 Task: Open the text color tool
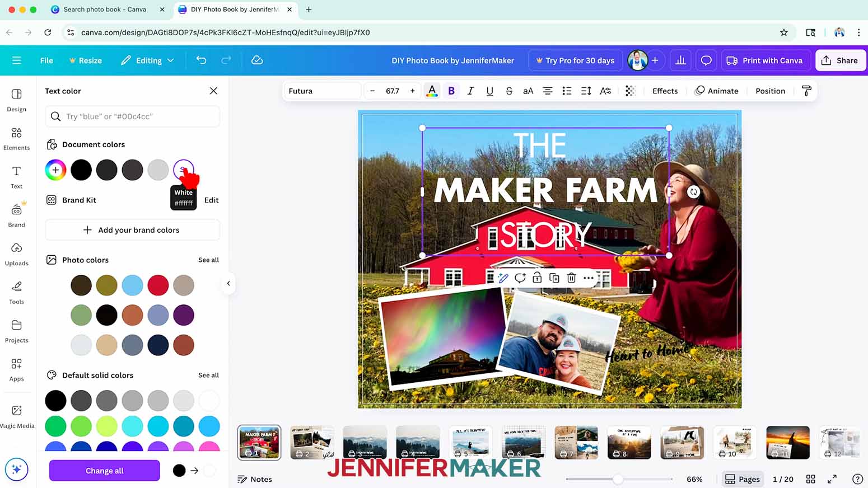pos(432,91)
